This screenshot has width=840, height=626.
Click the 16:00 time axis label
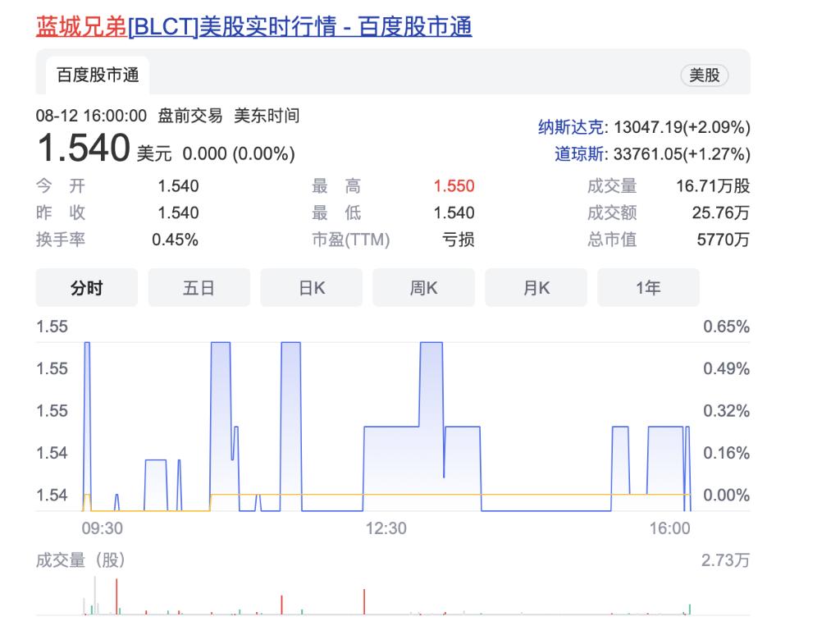pos(669,528)
